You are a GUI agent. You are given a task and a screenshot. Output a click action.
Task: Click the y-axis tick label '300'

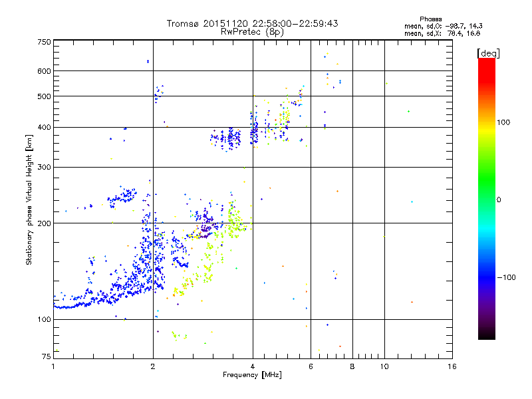click(x=44, y=167)
